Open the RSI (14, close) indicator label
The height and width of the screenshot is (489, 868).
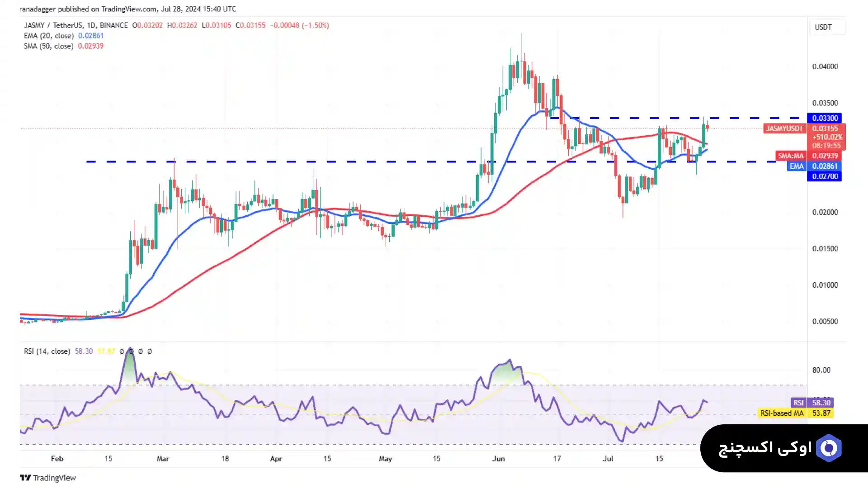click(47, 351)
